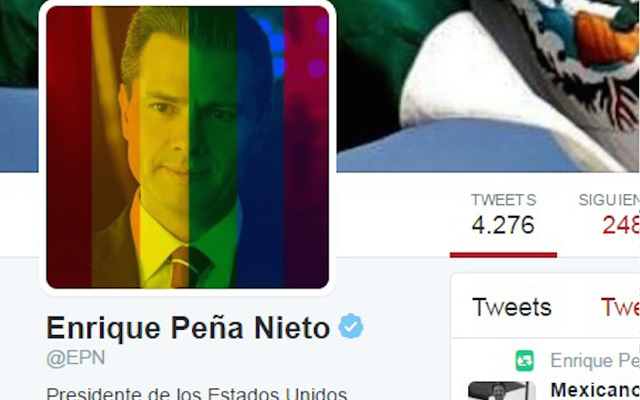Click the 4.276 tweet count
Viewport: 640px width, 400px height.
point(503,225)
